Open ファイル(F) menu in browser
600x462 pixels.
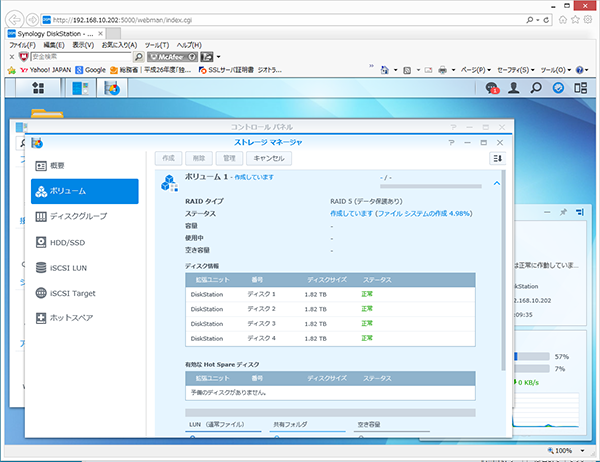21,45
